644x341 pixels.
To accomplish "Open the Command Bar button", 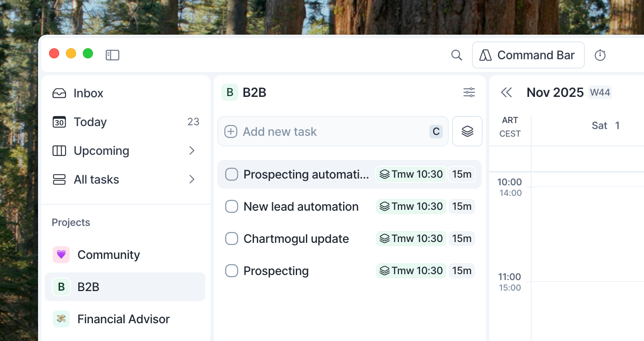I will (528, 55).
